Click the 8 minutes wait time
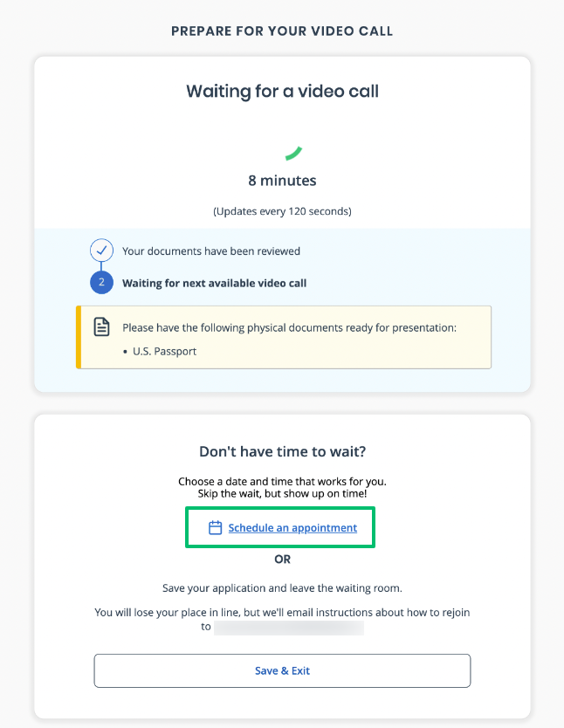 tap(282, 182)
